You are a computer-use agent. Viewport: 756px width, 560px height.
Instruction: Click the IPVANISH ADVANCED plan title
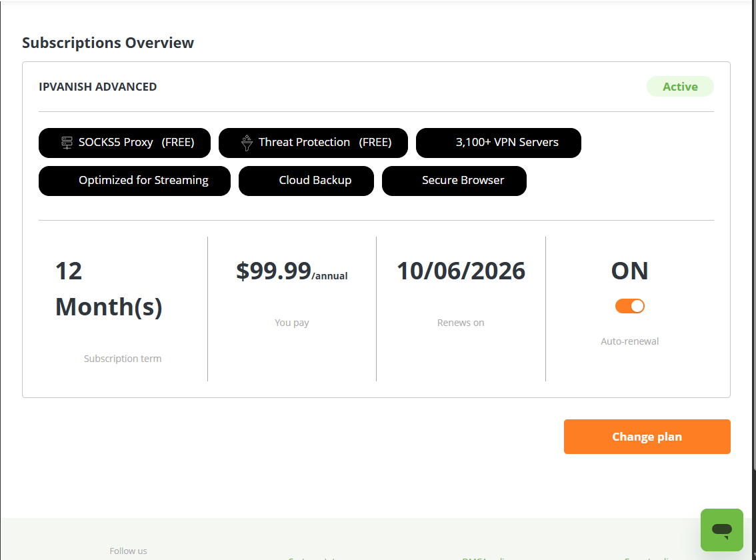tap(98, 87)
